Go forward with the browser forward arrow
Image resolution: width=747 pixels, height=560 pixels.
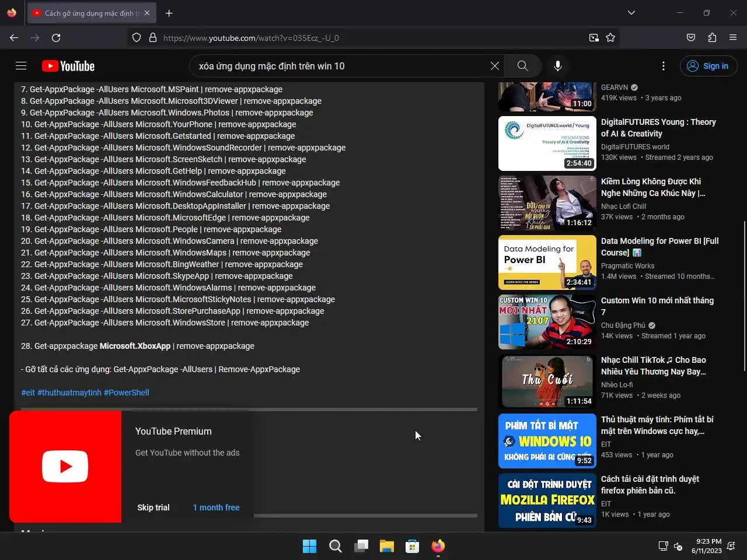click(x=35, y=38)
